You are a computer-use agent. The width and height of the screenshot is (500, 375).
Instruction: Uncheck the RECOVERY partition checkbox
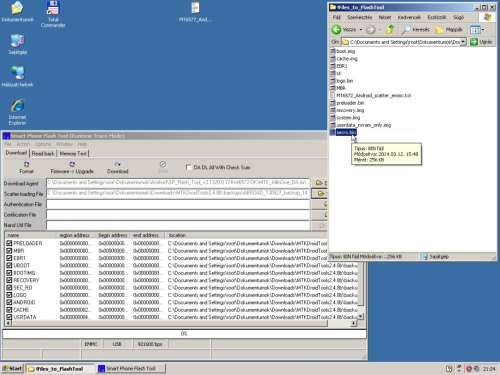(9, 280)
